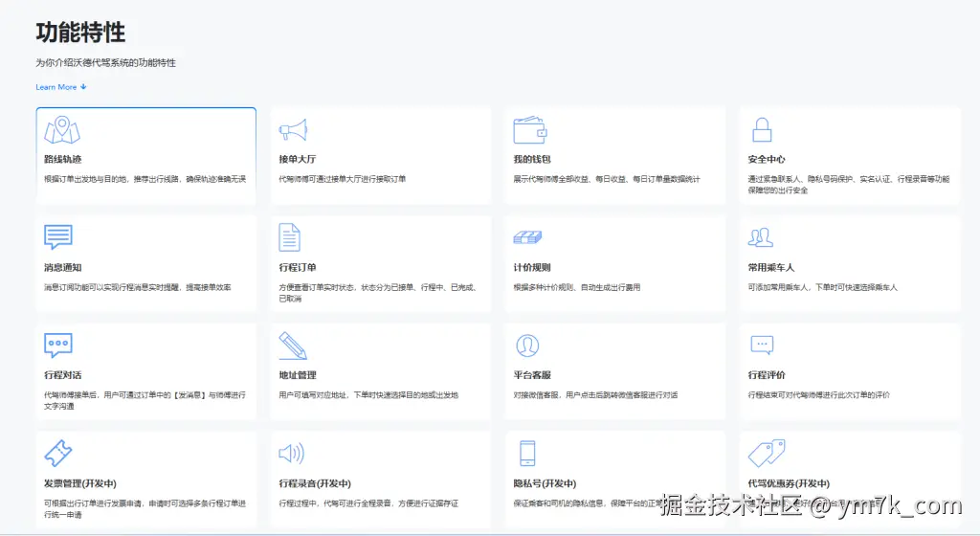Click the user avatar icon for 平台客服
This screenshot has width=980, height=536.
point(527,346)
